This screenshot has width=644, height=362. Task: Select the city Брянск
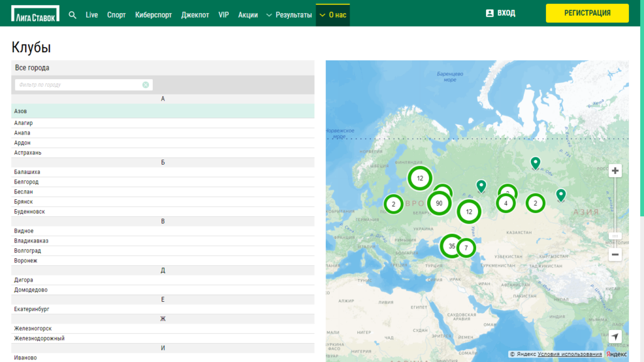[163, 202]
